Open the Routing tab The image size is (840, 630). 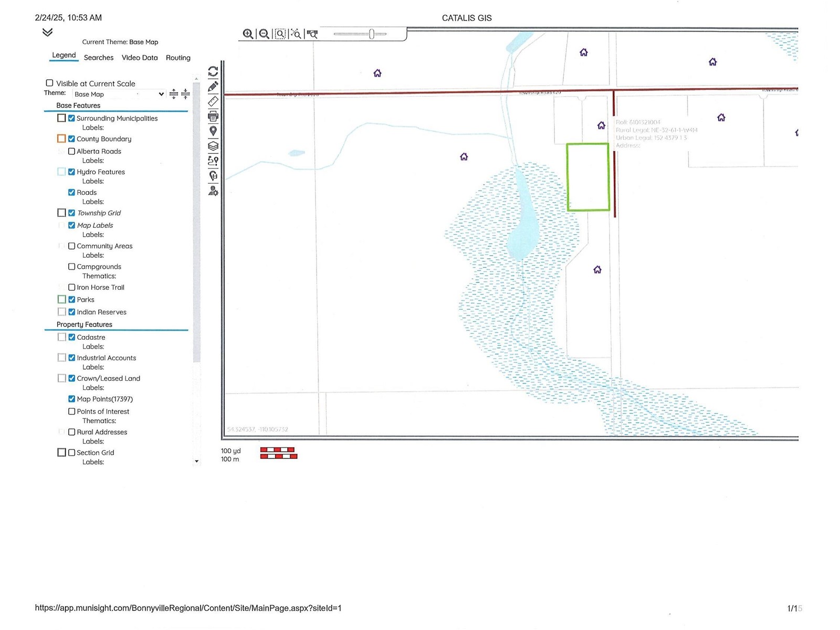point(178,58)
